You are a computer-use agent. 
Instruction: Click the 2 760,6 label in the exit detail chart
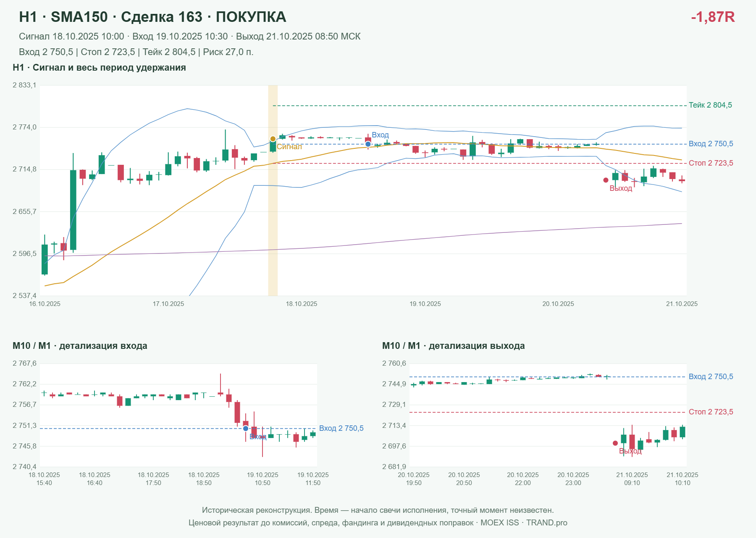[394, 364]
